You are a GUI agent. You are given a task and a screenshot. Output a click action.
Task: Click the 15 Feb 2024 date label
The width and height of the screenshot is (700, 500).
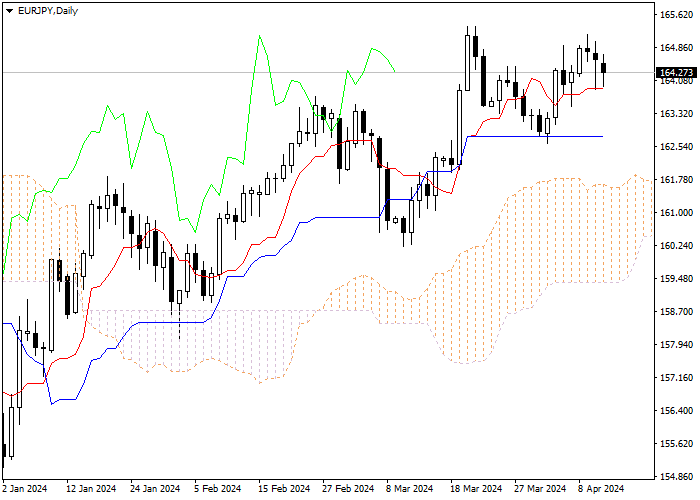tap(284, 489)
